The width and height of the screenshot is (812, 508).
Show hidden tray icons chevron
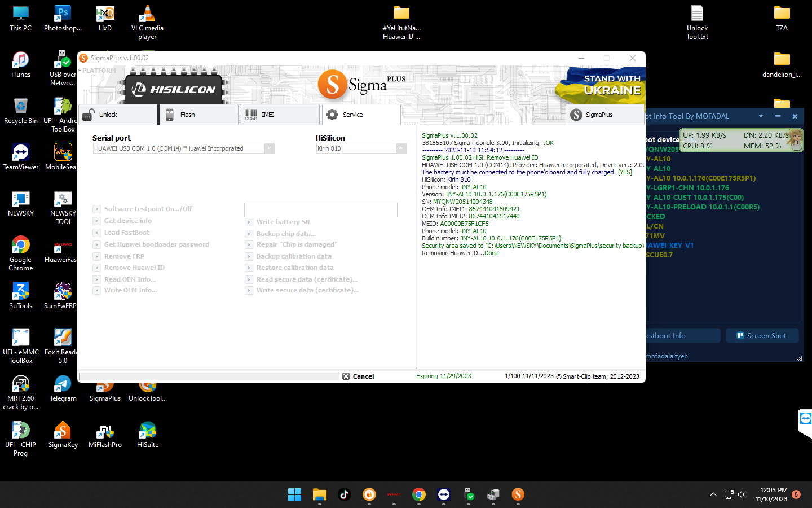713,494
